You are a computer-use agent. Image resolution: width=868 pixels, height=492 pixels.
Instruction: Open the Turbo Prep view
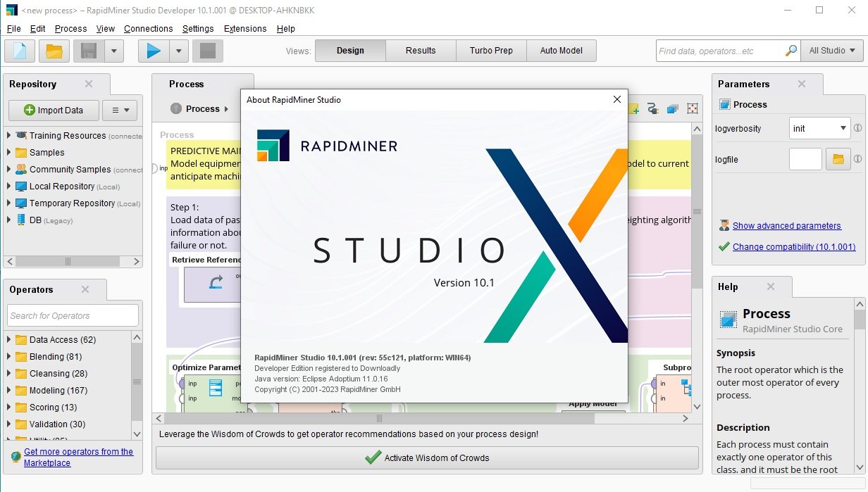491,51
